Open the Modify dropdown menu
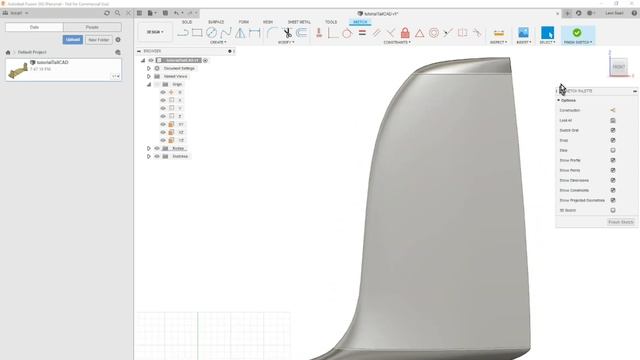Image resolution: width=640 pixels, height=360 pixels. [x=286, y=42]
